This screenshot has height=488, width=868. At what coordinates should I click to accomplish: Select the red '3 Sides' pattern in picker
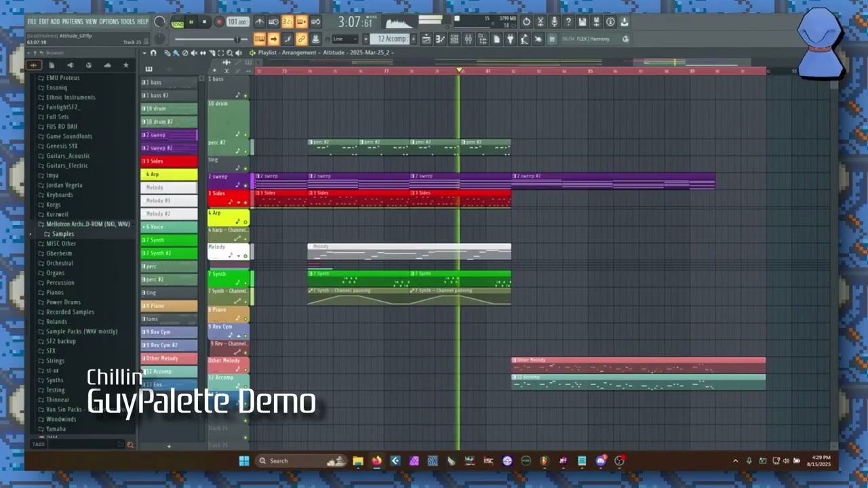pos(169,161)
